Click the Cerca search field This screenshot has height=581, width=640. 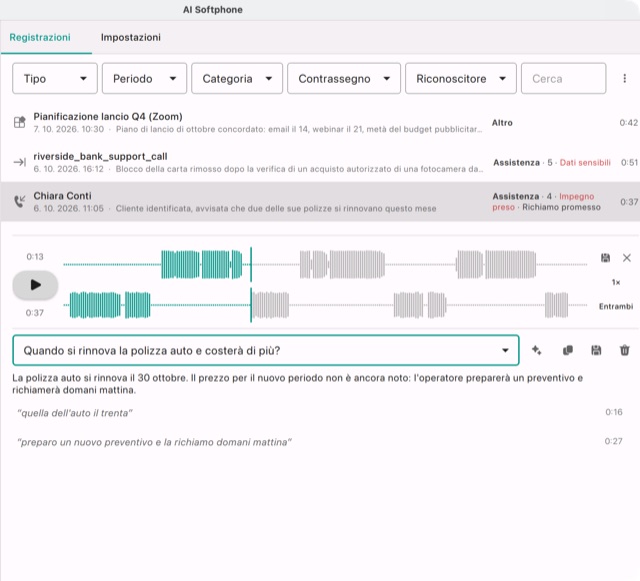[x=563, y=78]
